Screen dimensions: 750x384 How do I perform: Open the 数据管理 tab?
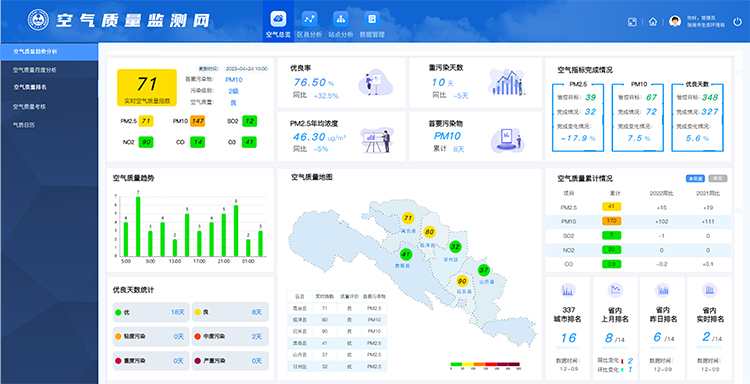pos(372,24)
